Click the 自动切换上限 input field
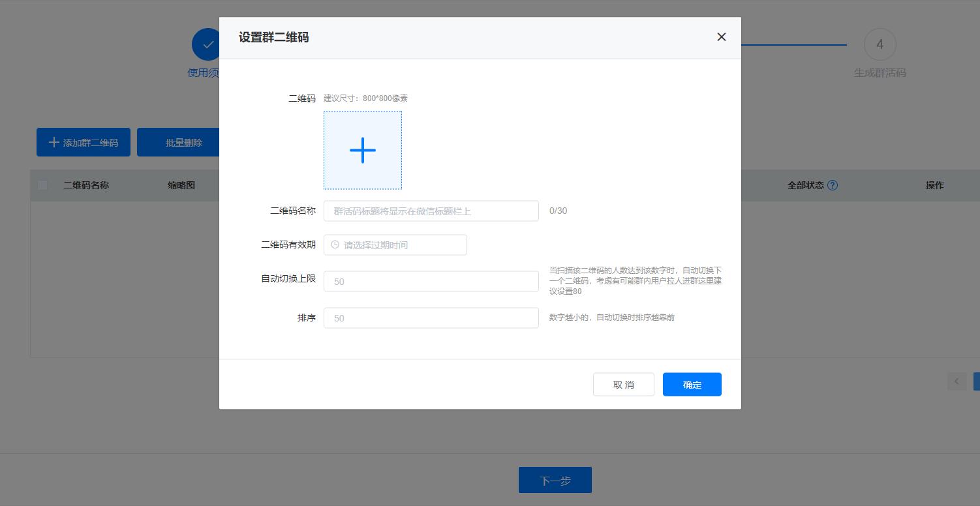 click(x=431, y=281)
